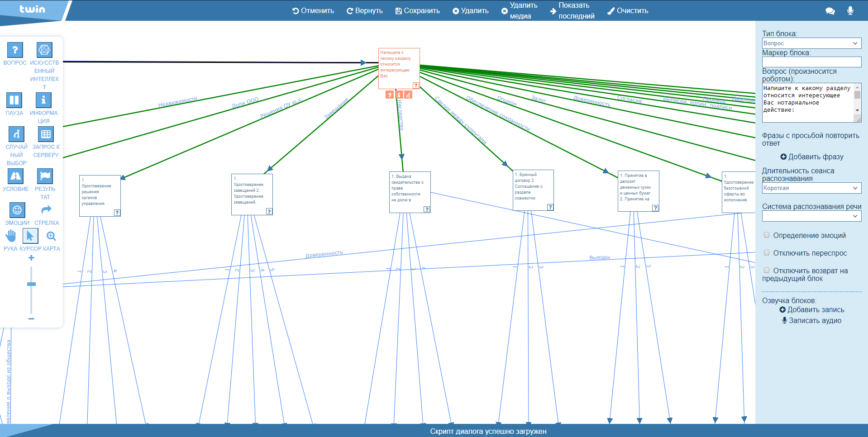This screenshot has height=437, width=868.
Task: Enable the Определение эмоций checkbox
Action: coord(767,235)
